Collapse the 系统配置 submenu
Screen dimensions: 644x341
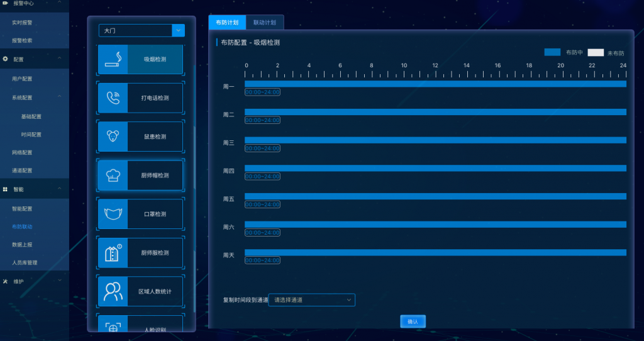59,98
